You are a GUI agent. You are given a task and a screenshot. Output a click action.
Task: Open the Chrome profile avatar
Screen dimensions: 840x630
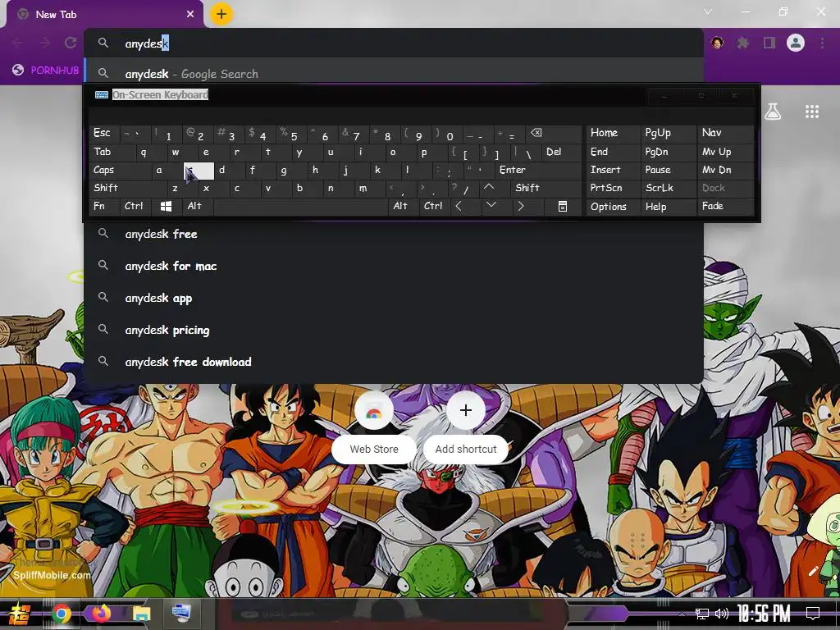[796, 43]
